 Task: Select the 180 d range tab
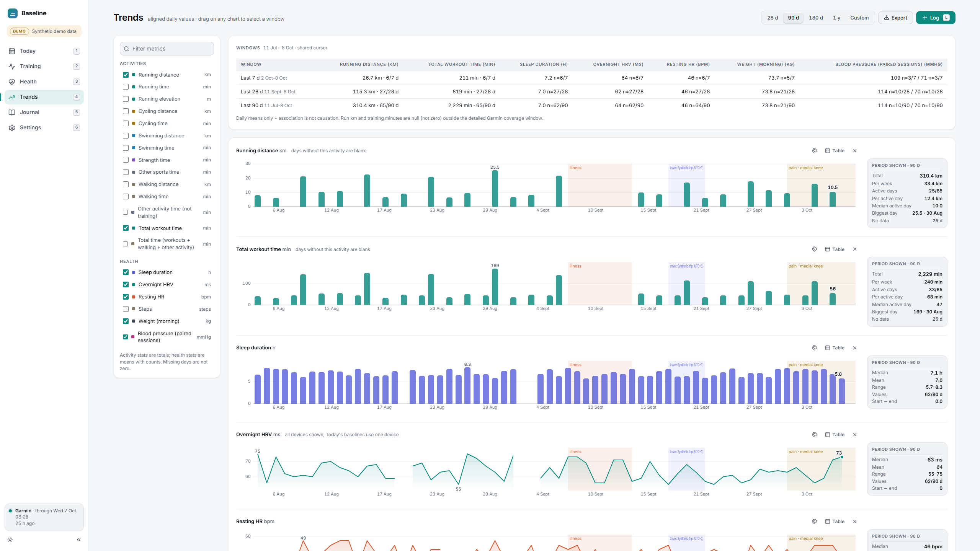(816, 18)
